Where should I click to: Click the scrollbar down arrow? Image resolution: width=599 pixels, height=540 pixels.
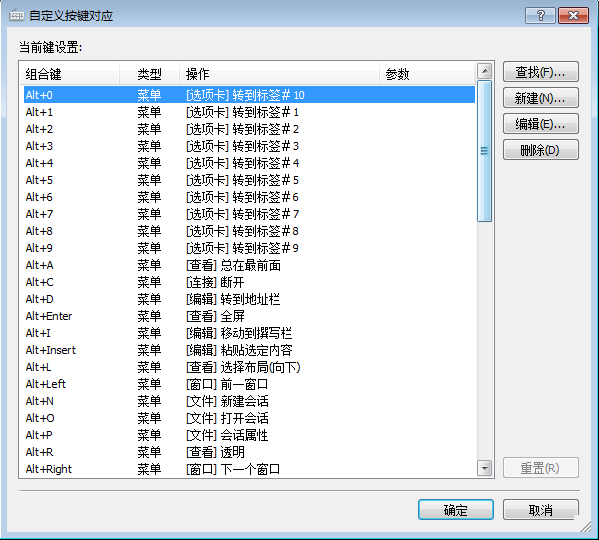click(484, 468)
